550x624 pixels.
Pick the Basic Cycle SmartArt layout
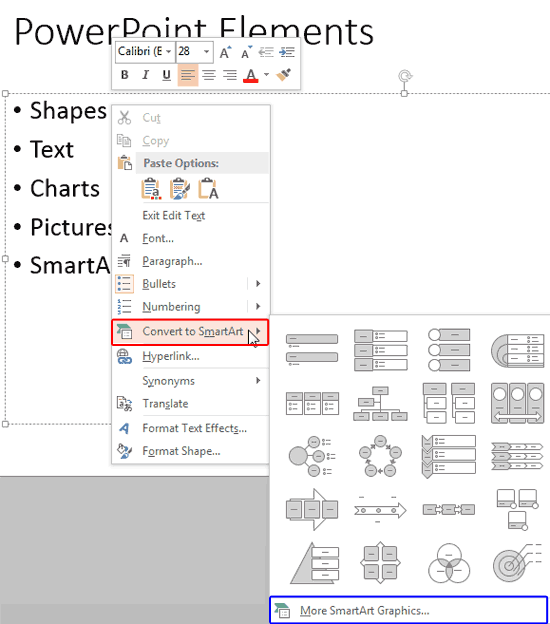click(x=381, y=456)
